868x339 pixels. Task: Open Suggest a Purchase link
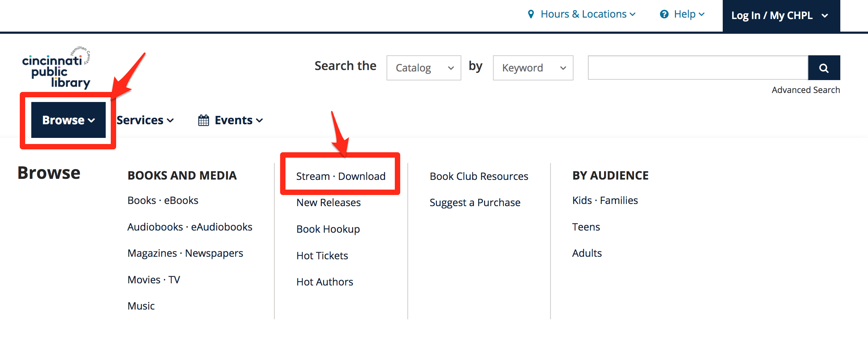pyautogui.click(x=475, y=203)
